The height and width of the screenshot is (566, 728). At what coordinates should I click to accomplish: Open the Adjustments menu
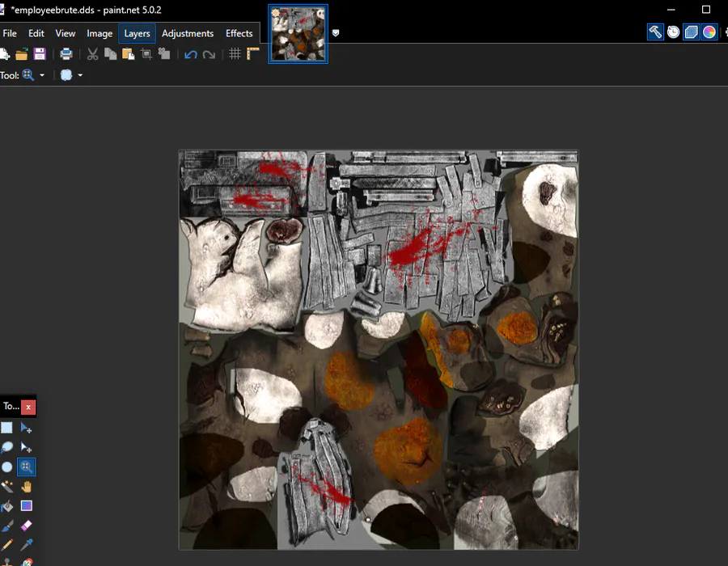[188, 33]
